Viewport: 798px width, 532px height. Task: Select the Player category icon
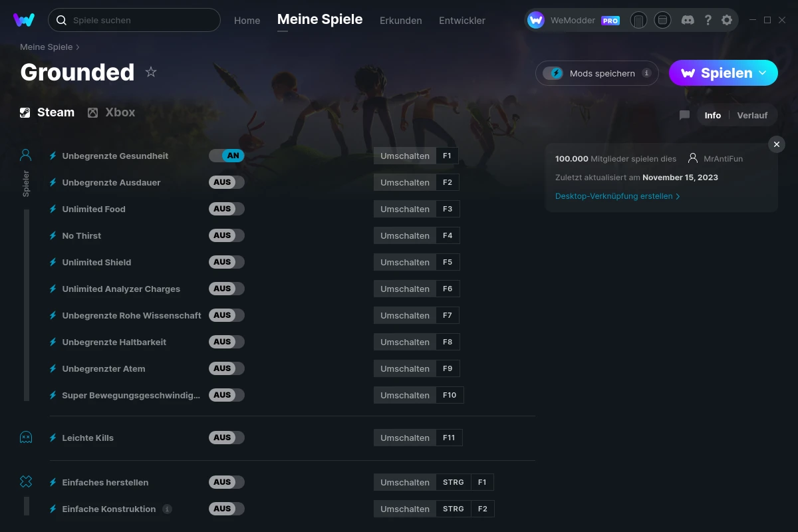(x=26, y=156)
